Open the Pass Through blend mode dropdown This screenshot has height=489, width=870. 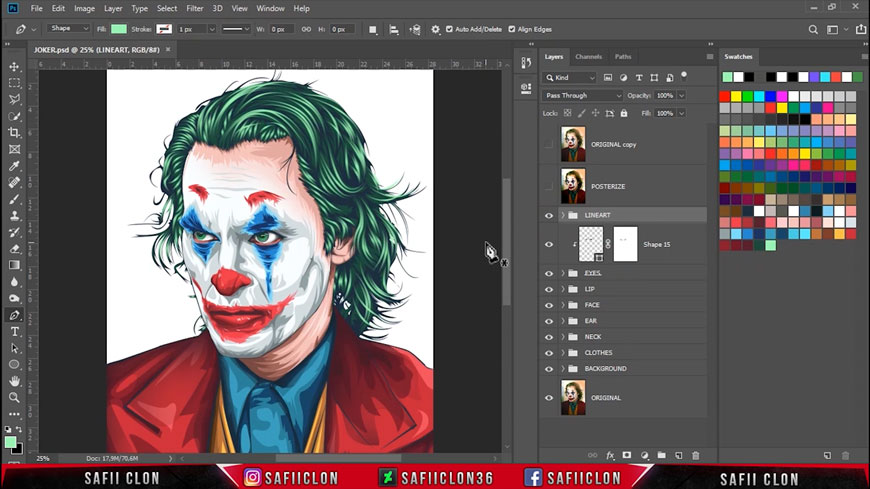pyautogui.click(x=583, y=96)
